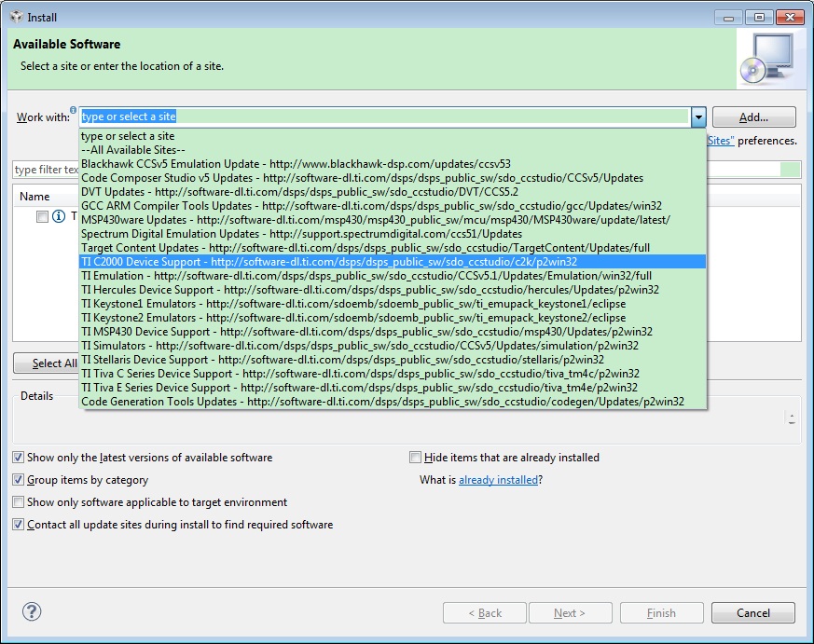The width and height of the screenshot is (814, 644).
Task: Click the type filter text field
Action: (46, 170)
